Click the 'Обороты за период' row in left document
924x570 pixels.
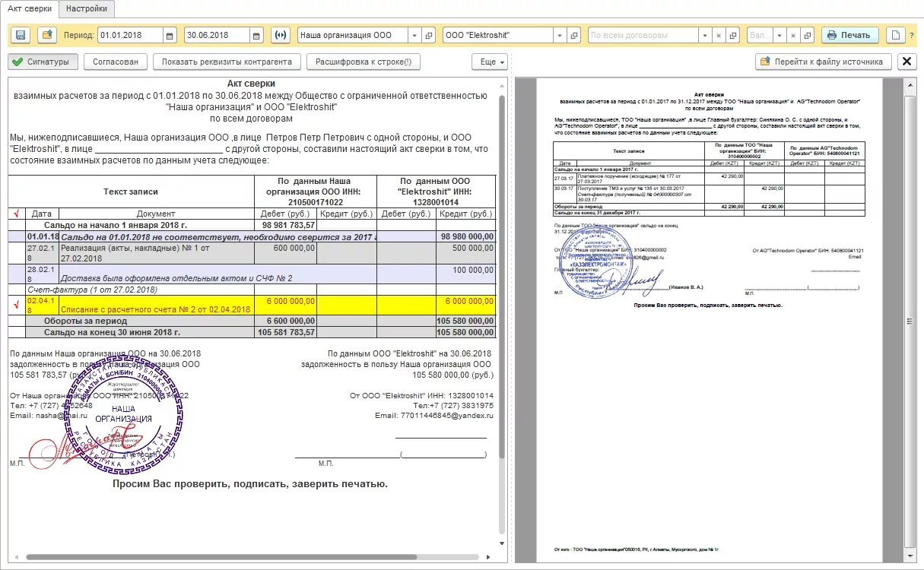click(252, 321)
